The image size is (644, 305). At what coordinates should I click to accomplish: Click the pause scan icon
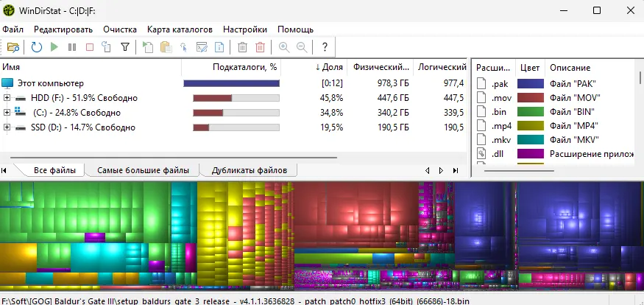(72, 47)
